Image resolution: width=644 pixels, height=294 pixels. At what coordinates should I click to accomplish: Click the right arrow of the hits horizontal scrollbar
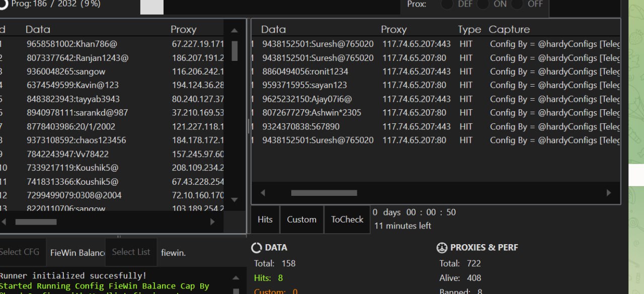click(x=608, y=193)
